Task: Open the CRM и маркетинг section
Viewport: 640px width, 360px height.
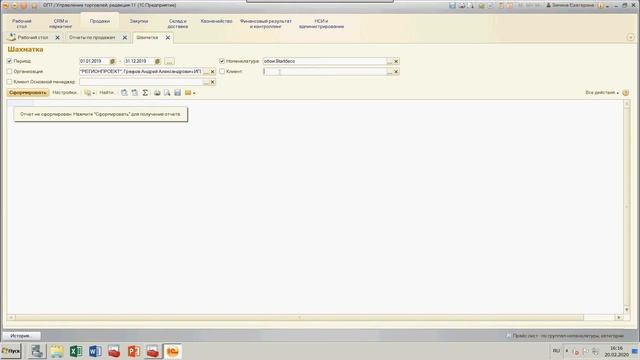Action: point(60,24)
